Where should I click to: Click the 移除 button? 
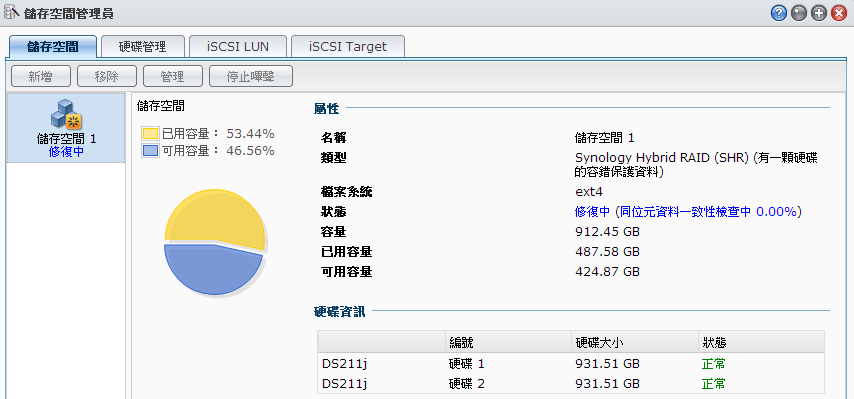107,77
